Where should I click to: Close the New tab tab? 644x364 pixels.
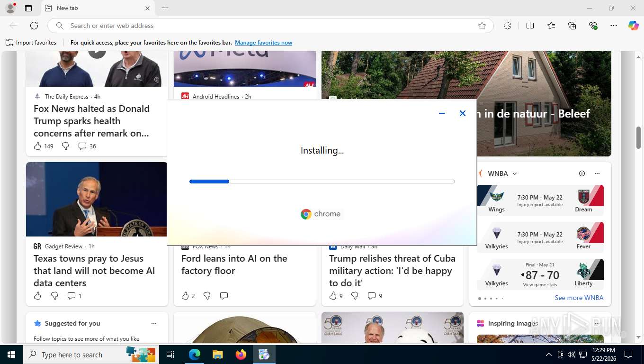(147, 8)
